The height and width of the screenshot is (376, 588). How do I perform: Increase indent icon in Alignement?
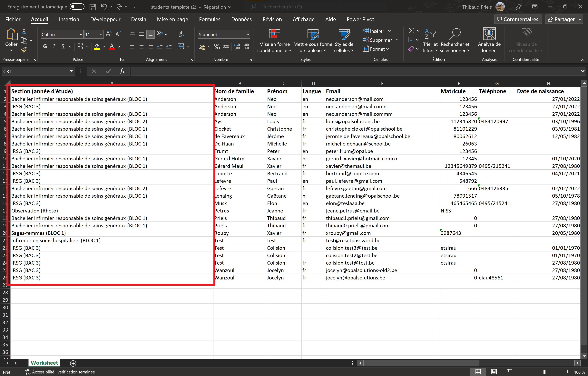(169, 46)
